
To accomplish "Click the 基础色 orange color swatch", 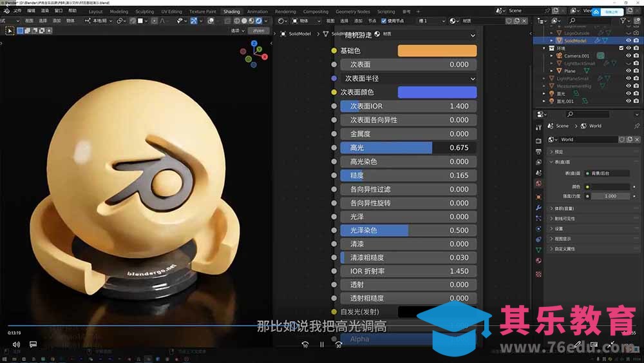I will [x=437, y=50].
